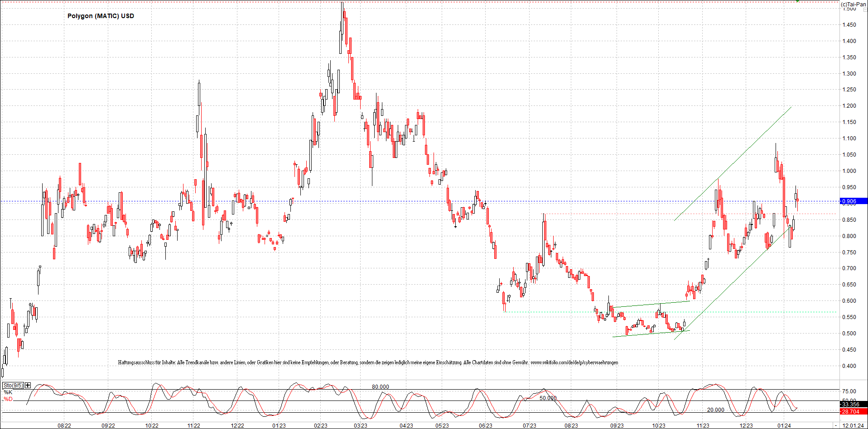Click the 1.450 price axis label
This screenshot has height=429, width=868.
click(x=849, y=25)
